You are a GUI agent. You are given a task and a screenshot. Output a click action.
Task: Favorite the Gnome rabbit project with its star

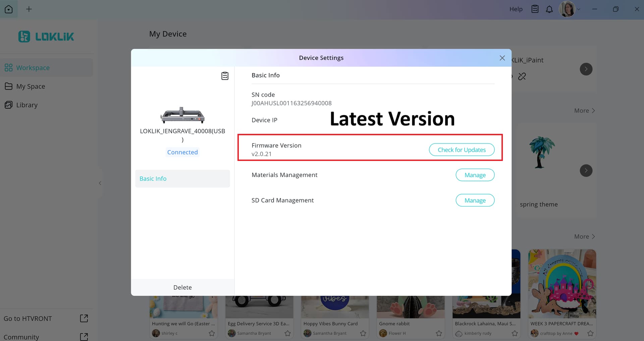pyautogui.click(x=439, y=333)
